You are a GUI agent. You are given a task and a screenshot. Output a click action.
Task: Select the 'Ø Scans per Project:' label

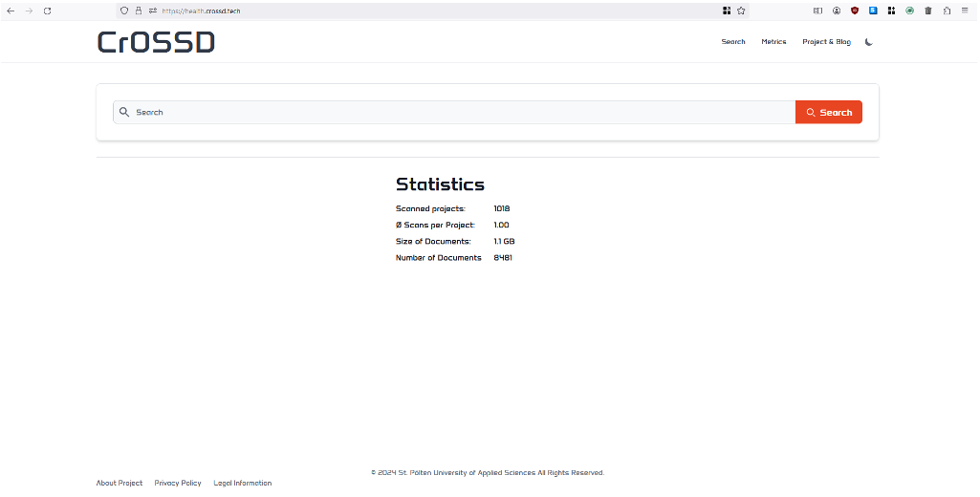point(436,225)
